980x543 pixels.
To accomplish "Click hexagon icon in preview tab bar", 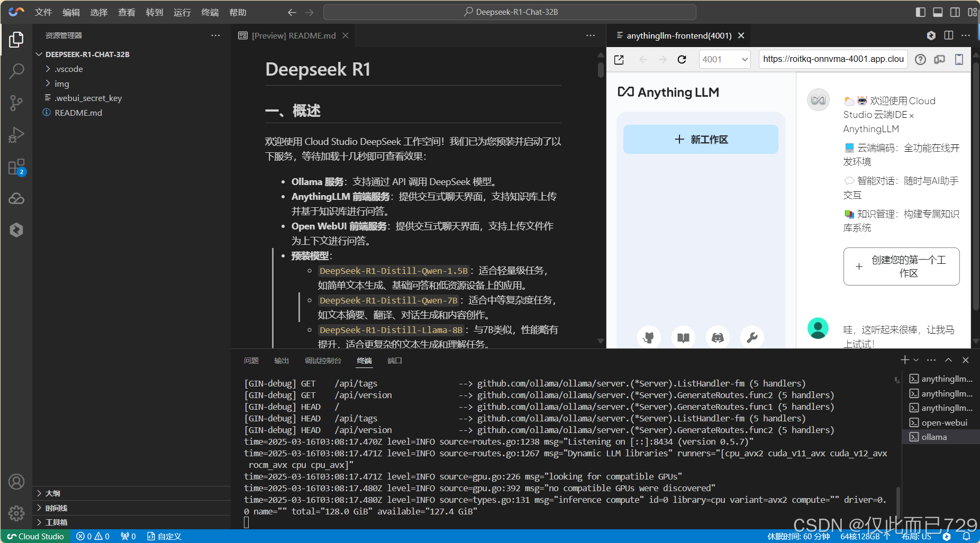I will [x=931, y=35].
